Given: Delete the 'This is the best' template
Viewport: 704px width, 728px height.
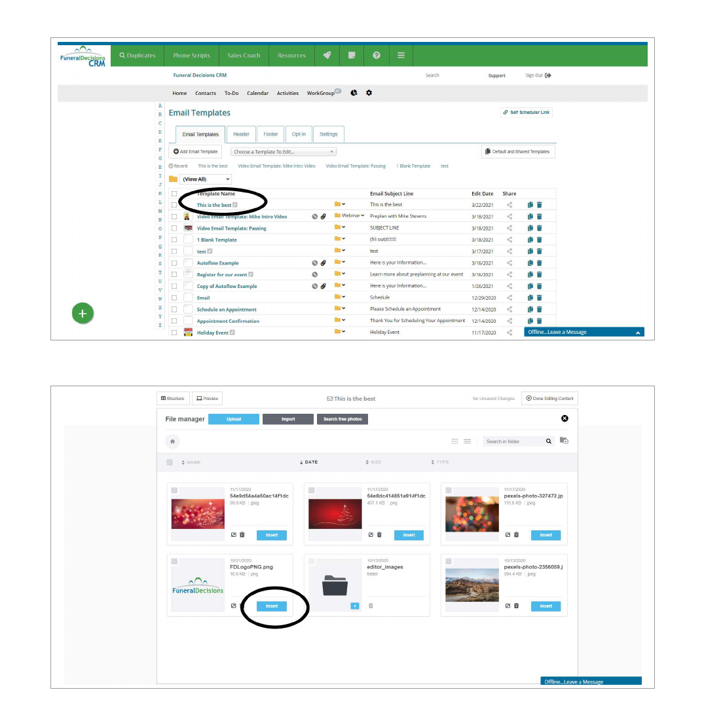Looking at the screenshot, I should 540,205.
